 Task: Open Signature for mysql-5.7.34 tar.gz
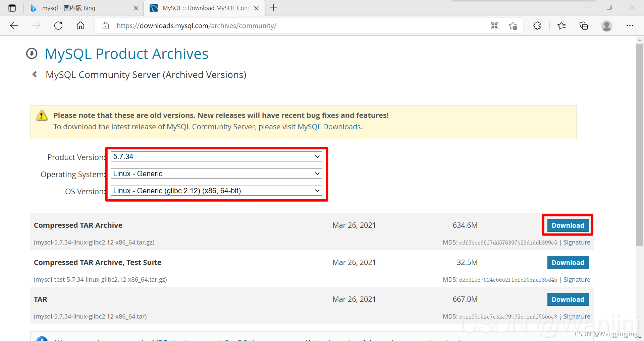pos(577,243)
